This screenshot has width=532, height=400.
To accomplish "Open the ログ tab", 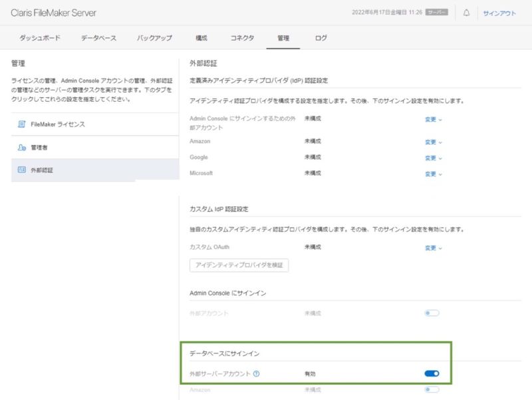I will coord(321,38).
